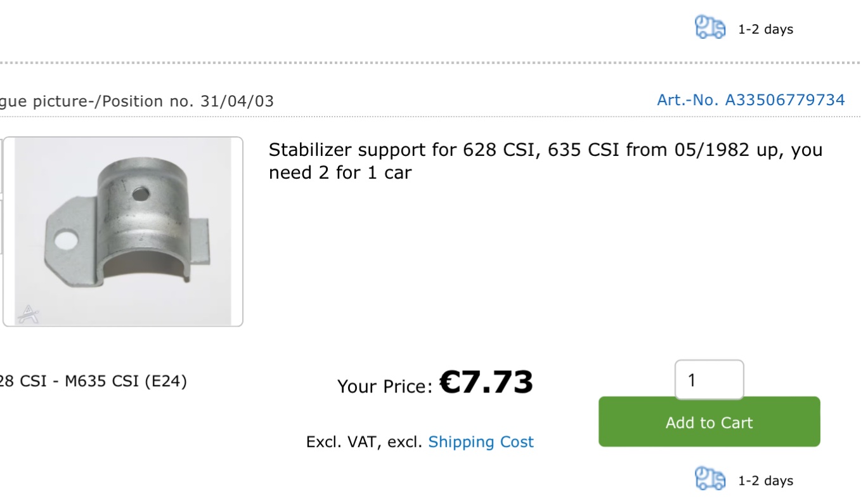
Task: Click the delivery truck icon above the dotted divider
Action: [710, 28]
